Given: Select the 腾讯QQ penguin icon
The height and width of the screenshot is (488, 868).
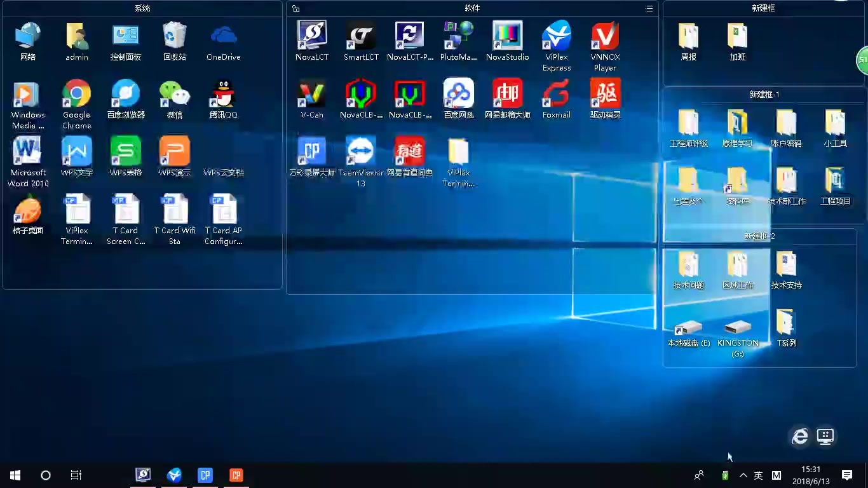Looking at the screenshot, I should 223,98.
